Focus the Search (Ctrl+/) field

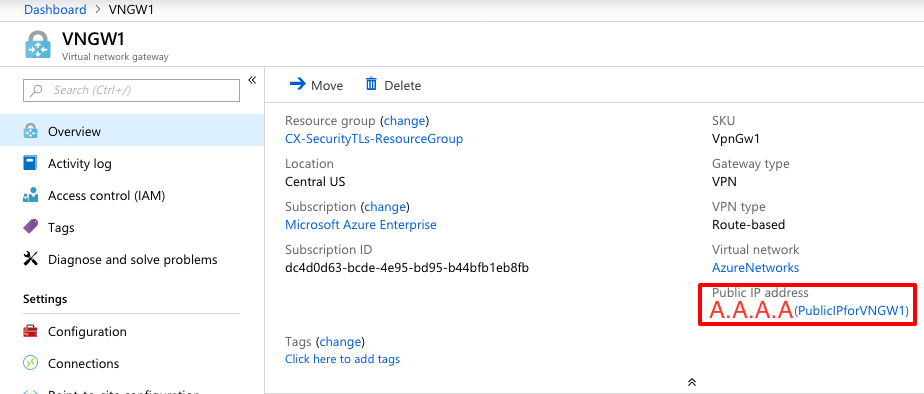(131, 90)
